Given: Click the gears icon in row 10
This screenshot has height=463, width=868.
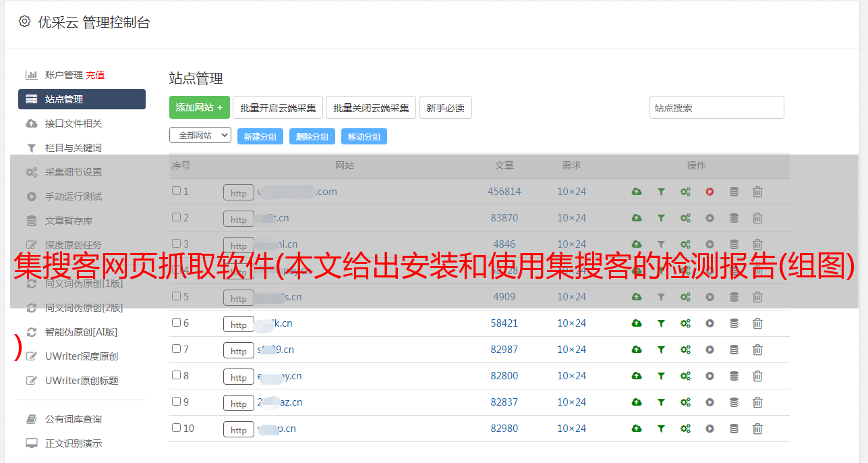Looking at the screenshot, I should pos(685,429).
